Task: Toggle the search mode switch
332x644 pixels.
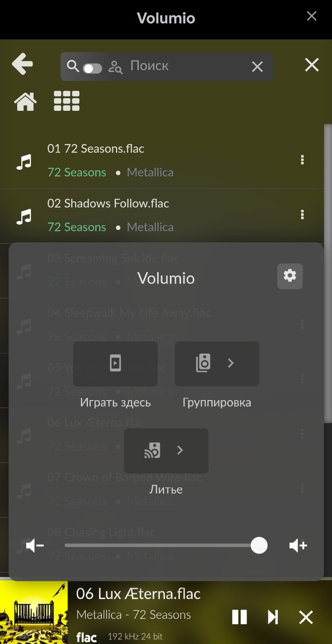Action: 92,68
